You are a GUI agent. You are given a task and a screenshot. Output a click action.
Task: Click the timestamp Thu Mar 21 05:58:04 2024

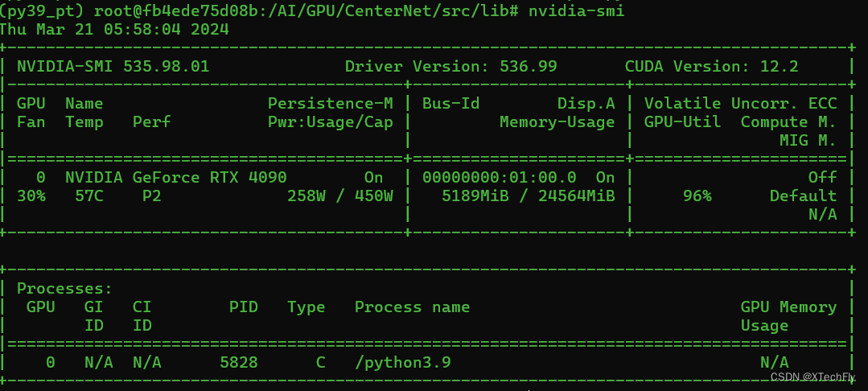(x=114, y=29)
